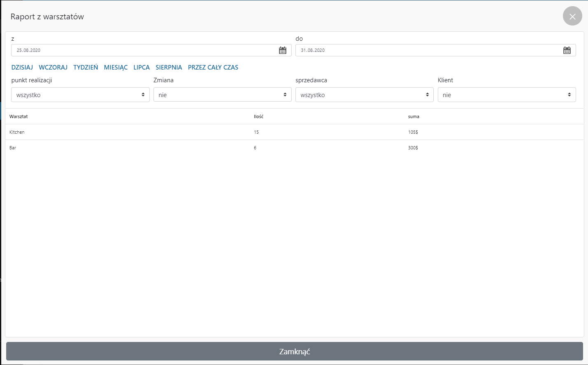Image resolution: width=588 pixels, height=365 pixels.
Task: Select the Bar row in table
Action: pos(13,148)
